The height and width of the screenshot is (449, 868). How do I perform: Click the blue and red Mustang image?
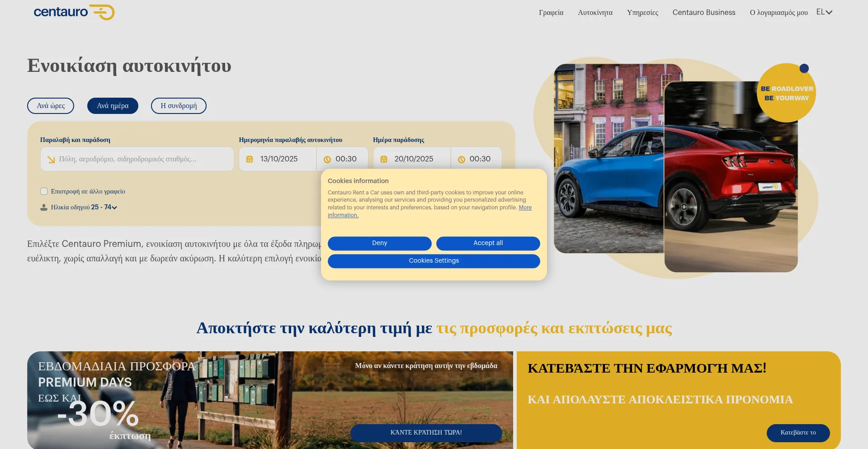[676, 167]
